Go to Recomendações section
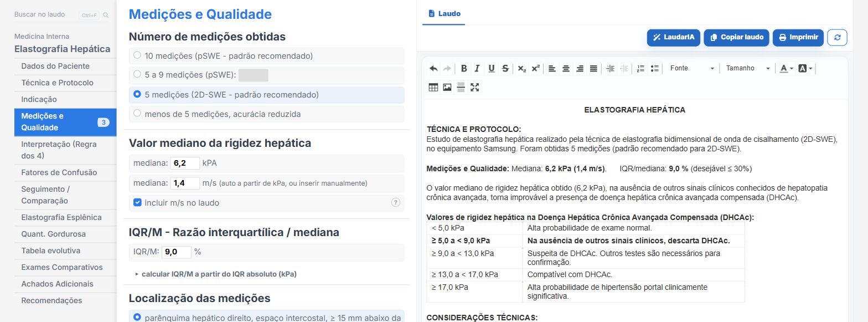 65,300
